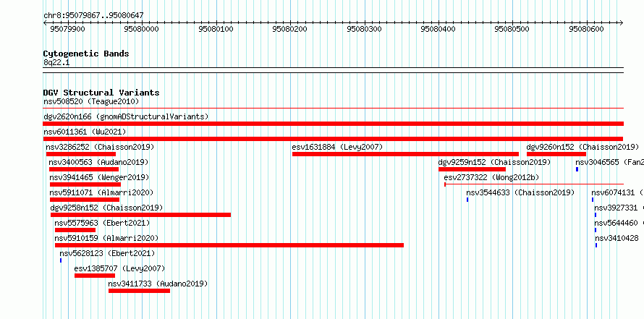Click the Cytogenetic Bands track title
The image size is (644, 319).
(86, 54)
